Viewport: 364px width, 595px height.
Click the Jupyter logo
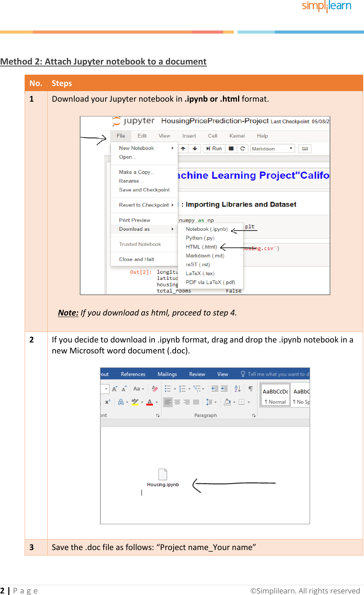[134, 121]
